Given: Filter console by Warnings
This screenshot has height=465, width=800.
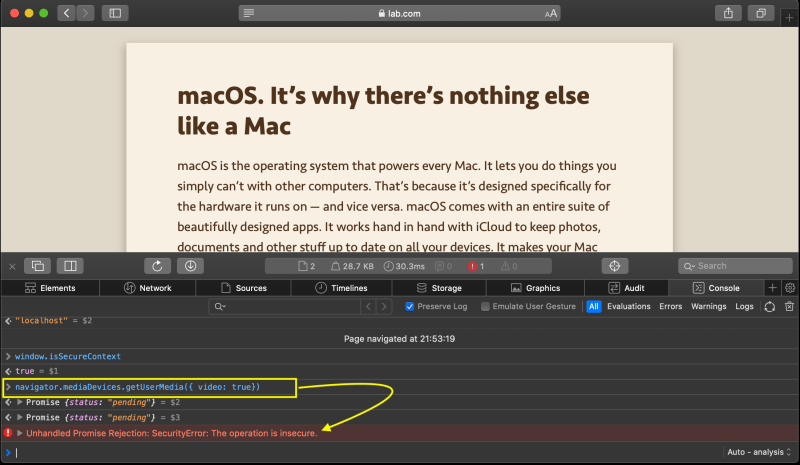Looking at the screenshot, I should coord(709,306).
